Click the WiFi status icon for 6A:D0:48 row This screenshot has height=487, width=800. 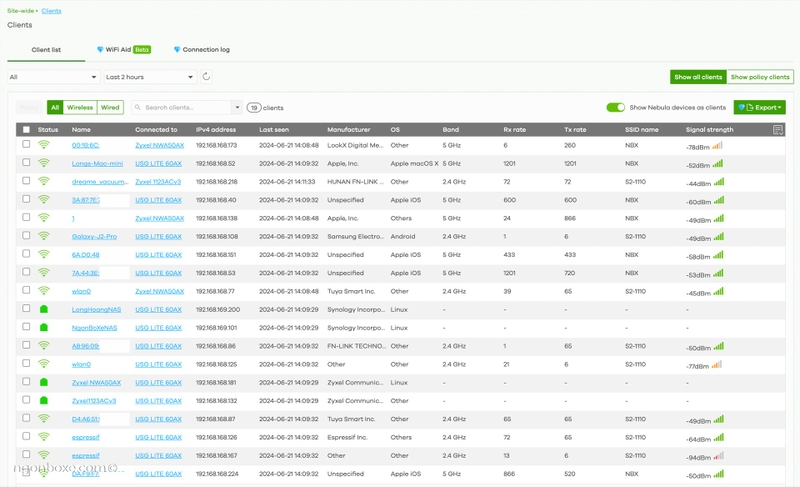coord(44,254)
